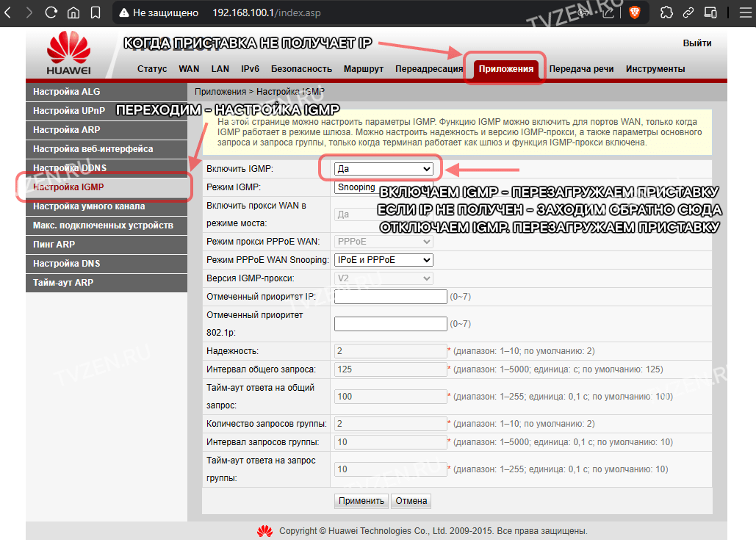Viewport: 756px width, 545px height.
Task: Open the WAN tab
Action: point(189,69)
